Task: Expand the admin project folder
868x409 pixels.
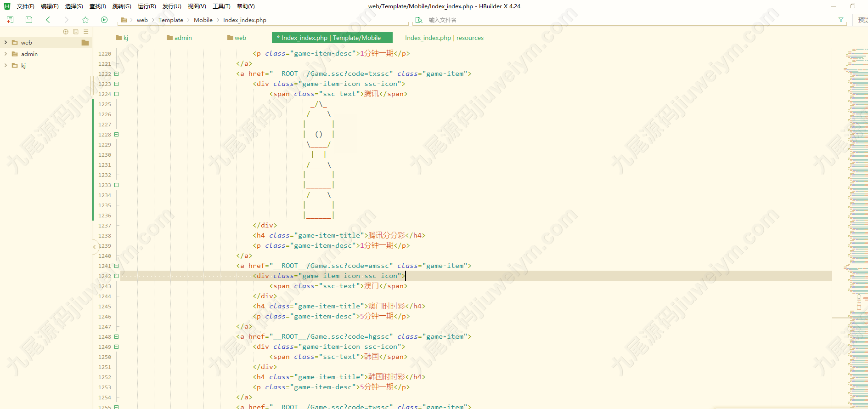Action: tap(6, 54)
